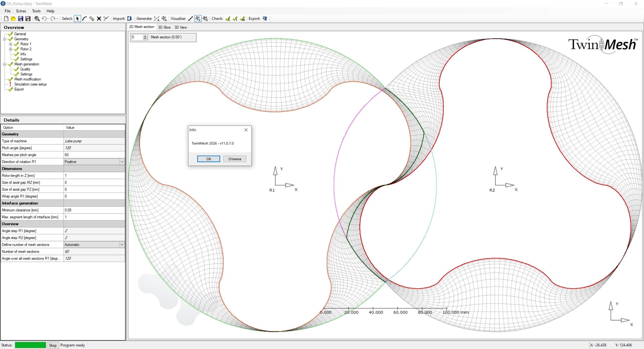Redo the last undone action

(x=53, y=19)
